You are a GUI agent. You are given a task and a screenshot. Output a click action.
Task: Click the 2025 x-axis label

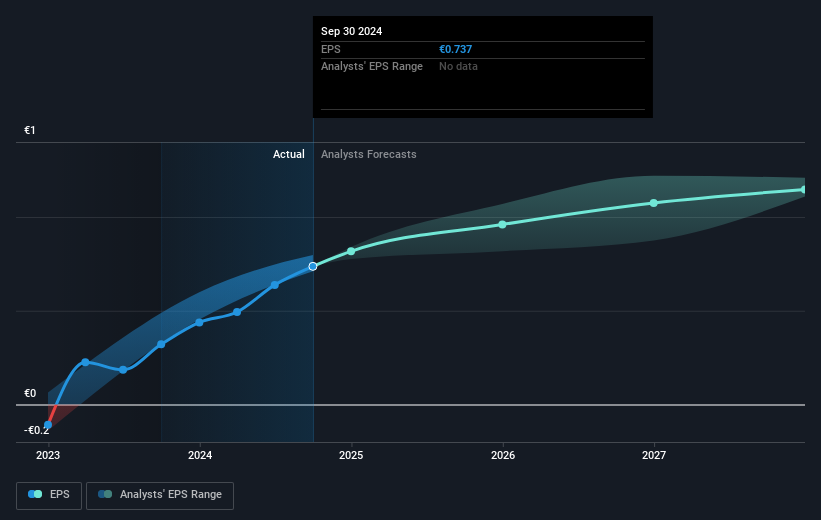click(351, 455)
